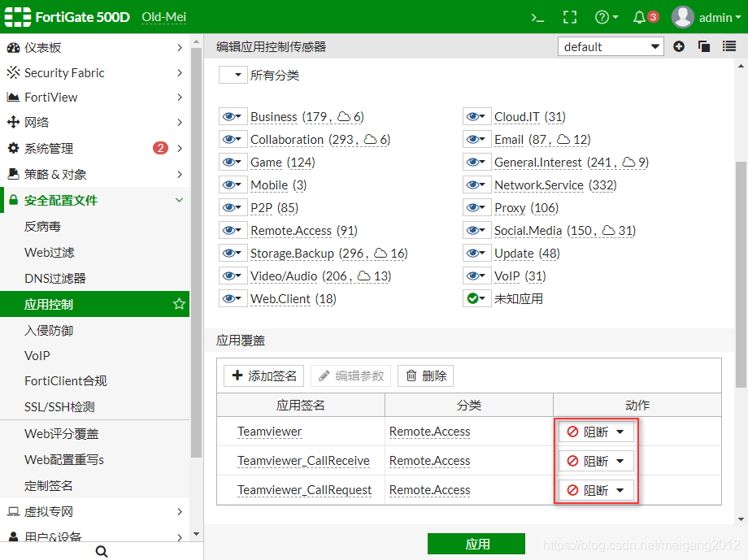Change VoIP category action icon
748x560 pixels.
[476, 276]
